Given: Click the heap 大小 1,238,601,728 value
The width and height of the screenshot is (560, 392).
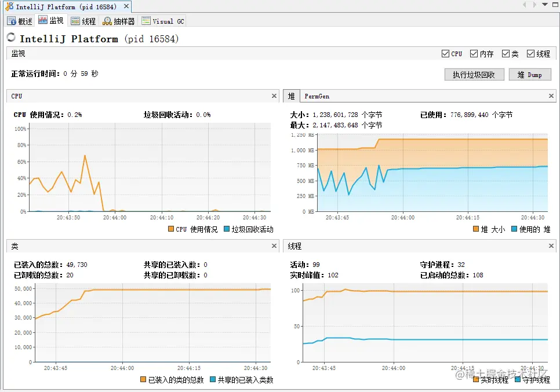Looking at the screenshot, I should click(335, 115).
